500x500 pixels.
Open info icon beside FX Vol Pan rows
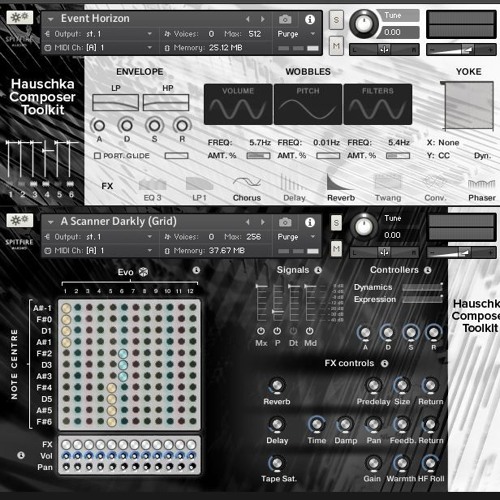[21, 455]
